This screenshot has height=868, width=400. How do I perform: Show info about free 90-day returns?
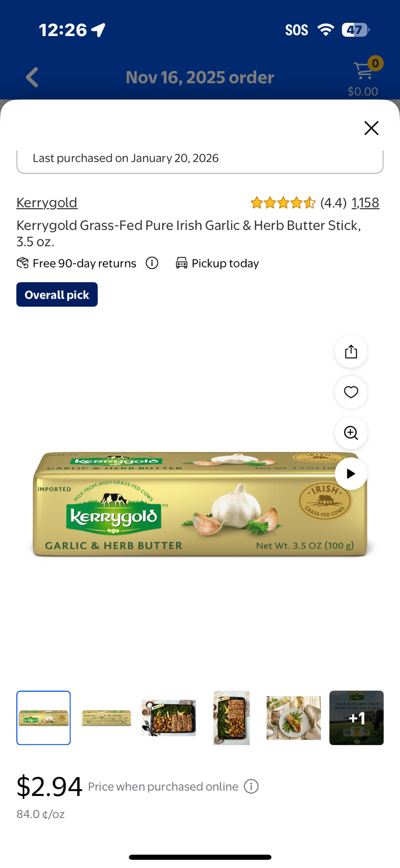click(x=152, y=263)
